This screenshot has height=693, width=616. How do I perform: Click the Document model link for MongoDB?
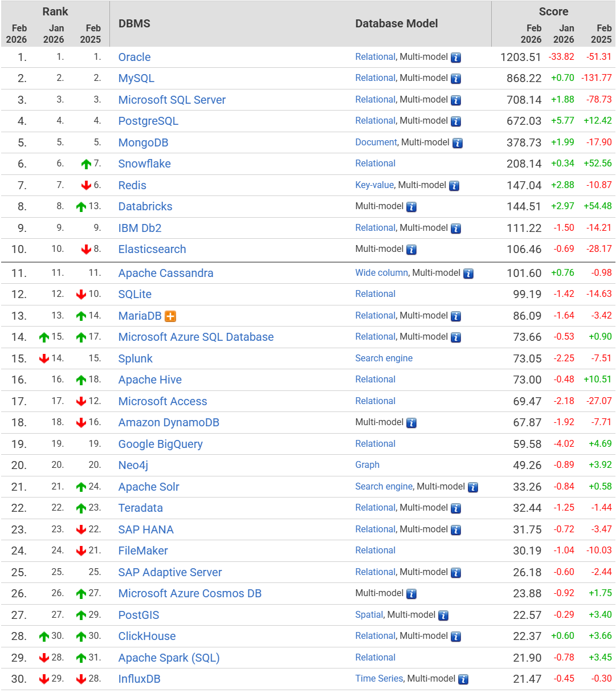click(376, 142)
